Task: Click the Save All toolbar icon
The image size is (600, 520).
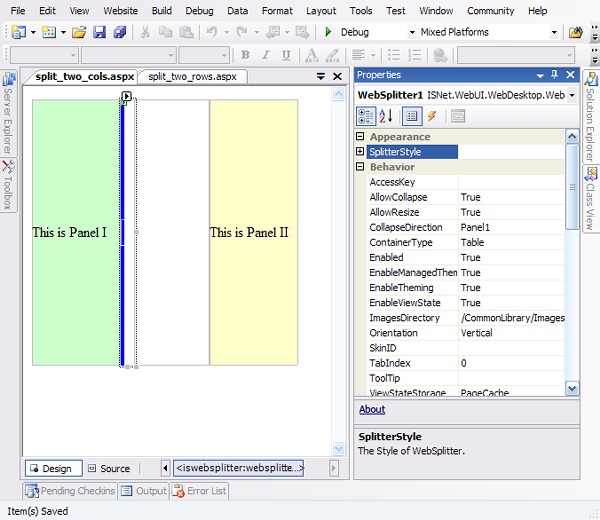Action: tap(120, 32)
